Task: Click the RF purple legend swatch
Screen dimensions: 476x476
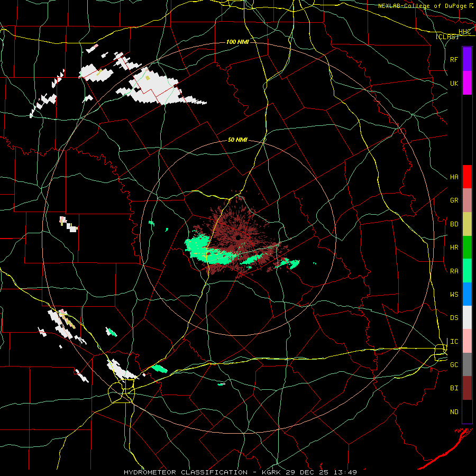Action: click(467, 59)
